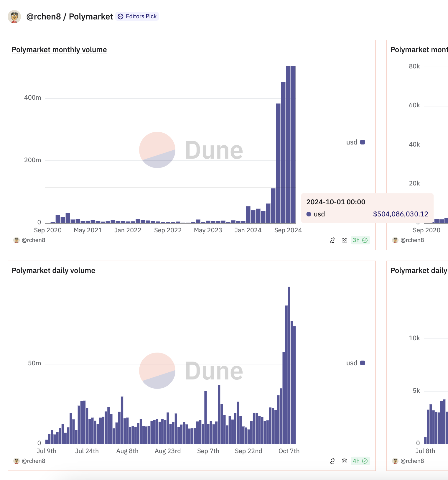Screen dimensions: 448x480
Task: Select the Editors Pick badge
Action: click(137, 16)
